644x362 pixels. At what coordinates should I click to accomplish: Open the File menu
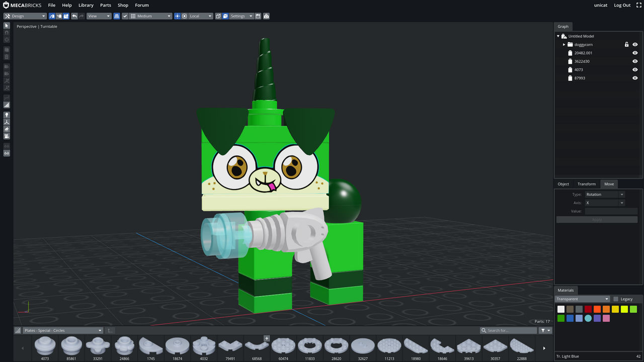coord(52,5)
